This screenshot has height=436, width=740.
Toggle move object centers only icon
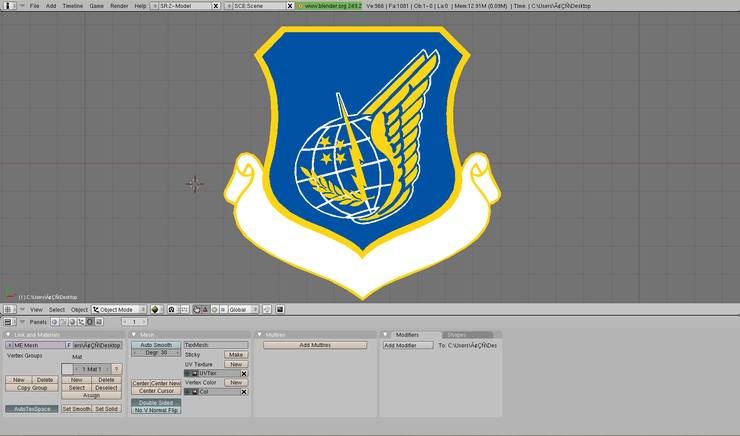coord(185,310)
